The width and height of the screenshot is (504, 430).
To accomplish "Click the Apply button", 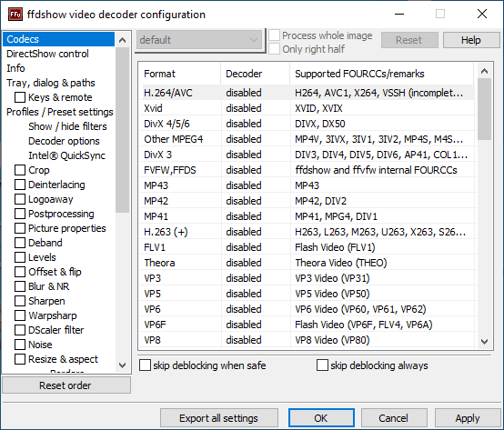I will pyautogui.click(x=467, y=418).
